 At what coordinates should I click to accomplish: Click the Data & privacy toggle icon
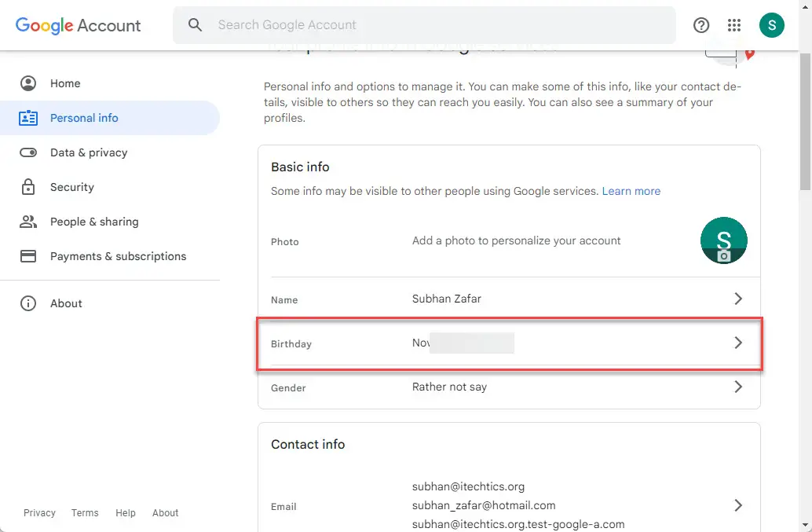(x=28, y=152)
